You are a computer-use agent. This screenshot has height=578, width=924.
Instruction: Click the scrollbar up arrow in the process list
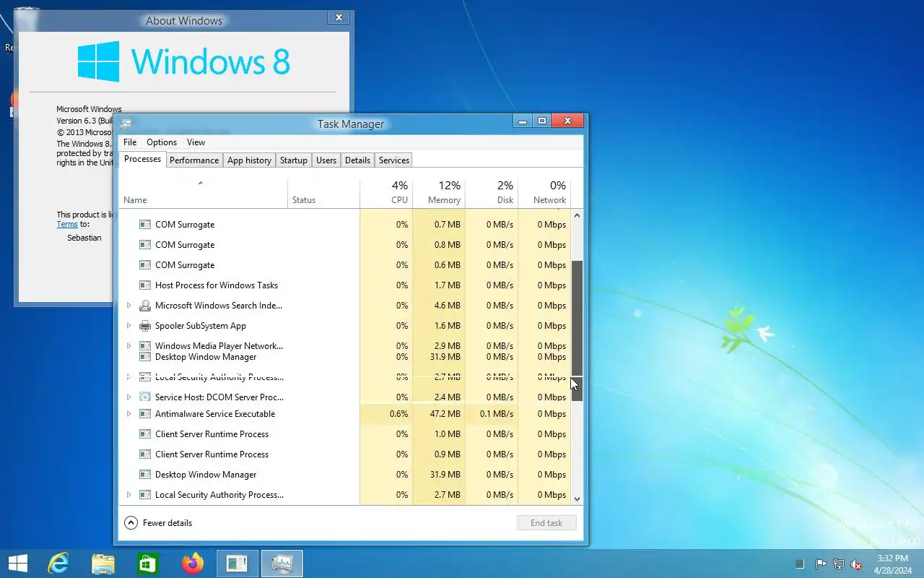click(x=577, y=215)
